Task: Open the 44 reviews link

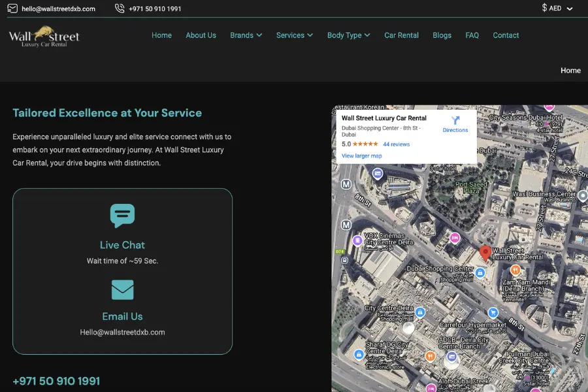Action: click(396, 144)
